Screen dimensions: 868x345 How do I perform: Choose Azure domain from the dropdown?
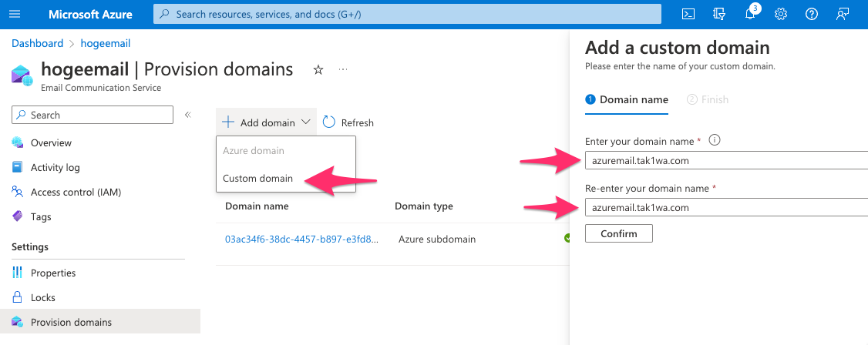286,151
